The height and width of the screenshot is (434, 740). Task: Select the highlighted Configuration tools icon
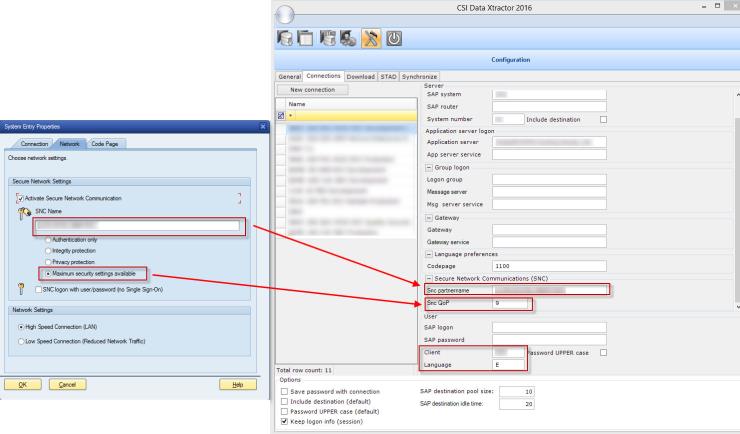click(371, 38)
